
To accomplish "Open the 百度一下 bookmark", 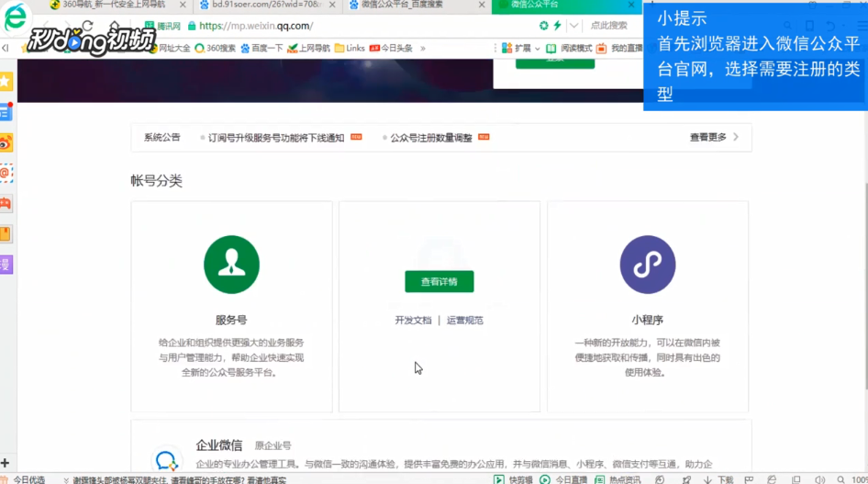I will 262,48.
